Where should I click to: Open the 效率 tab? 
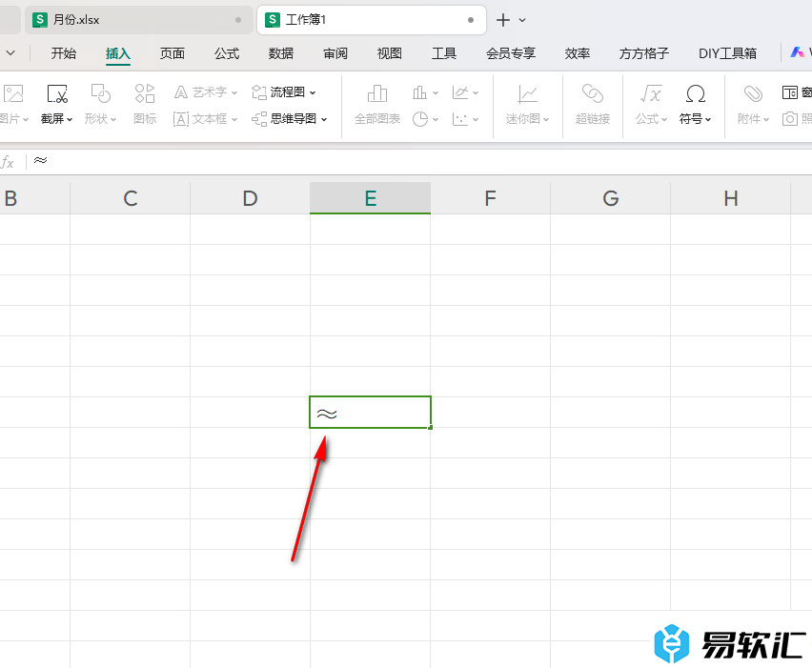tap(578, 53)
